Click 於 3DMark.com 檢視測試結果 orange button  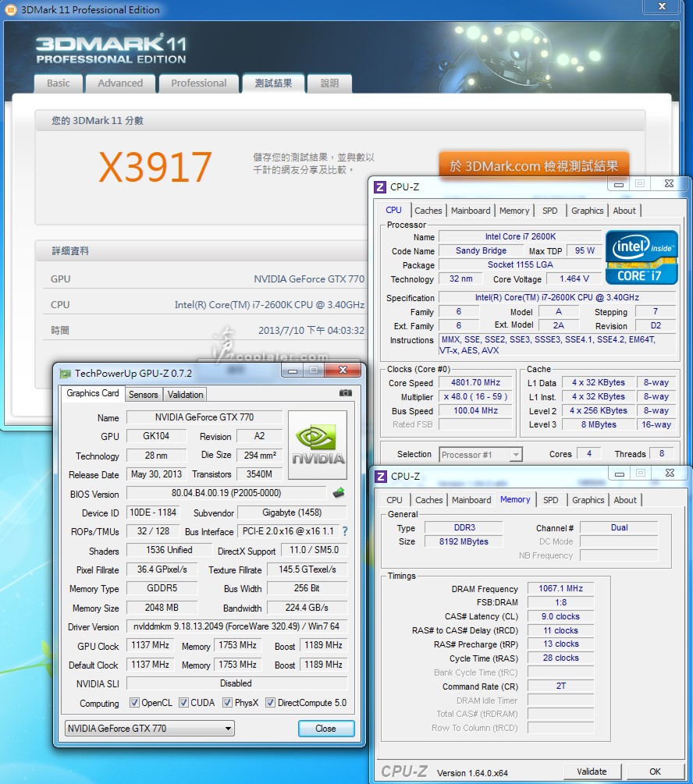[x=534, y=165]
